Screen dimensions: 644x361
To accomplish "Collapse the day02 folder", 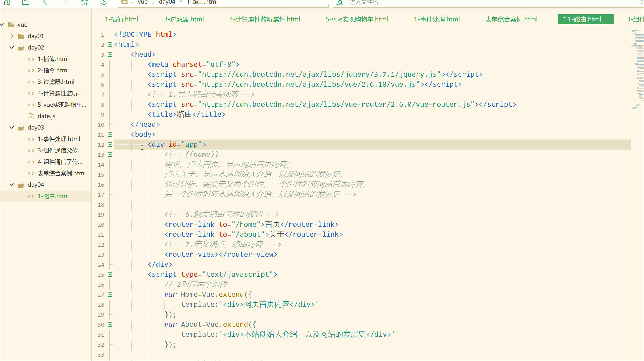I will click(x=12, y=47).
